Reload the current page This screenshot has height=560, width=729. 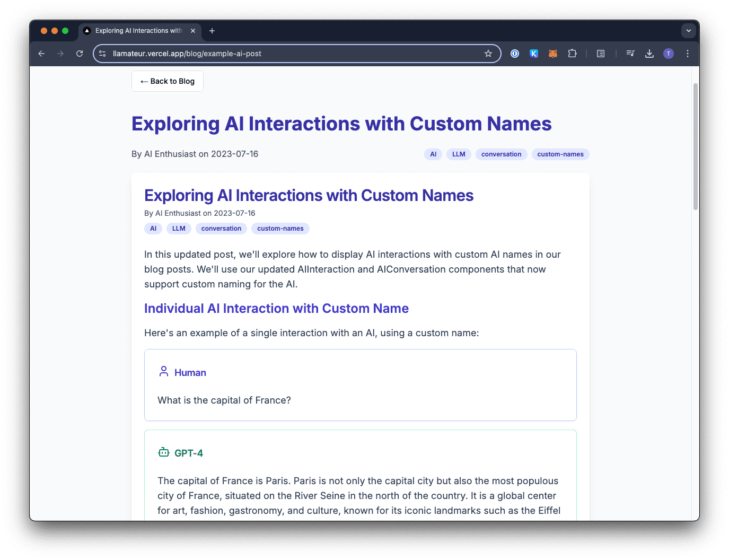(x=80, y=54)
